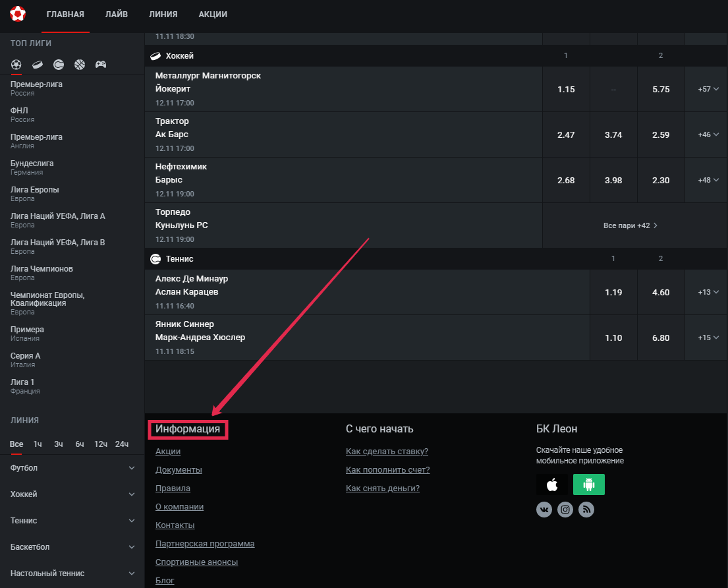Choose the basketball icon under Топ лиги

tap(80, 65)
